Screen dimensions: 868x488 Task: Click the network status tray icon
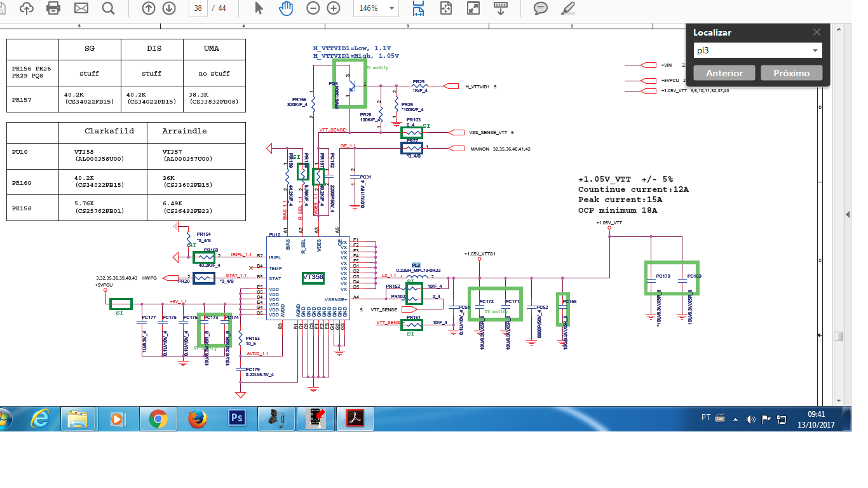(x=782, y=419)
